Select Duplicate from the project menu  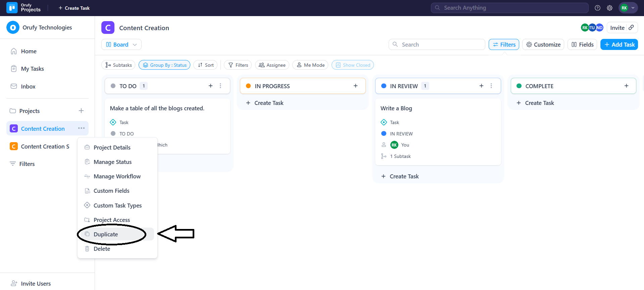[x=106, y=234]
